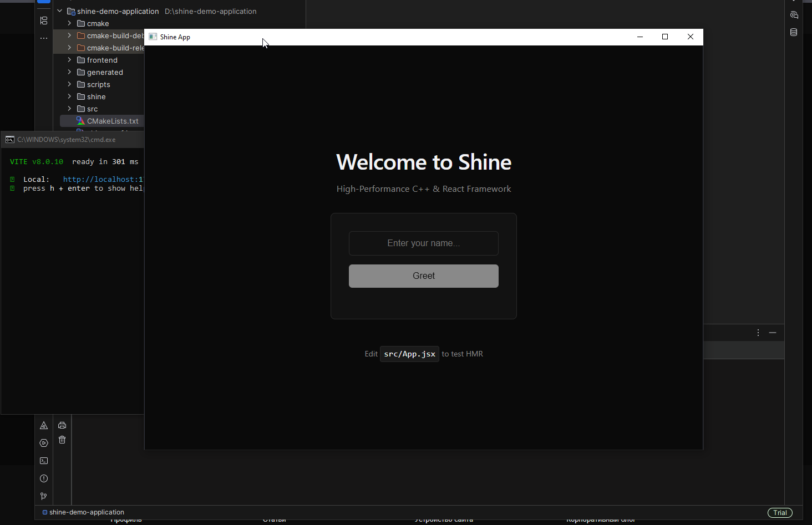Expand the cmake-build-debug folder

69,35
